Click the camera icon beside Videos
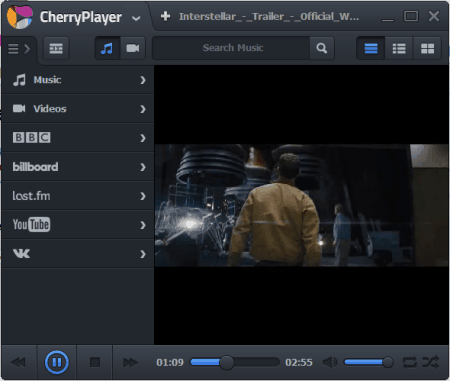Screen dimensions: 450x381 [x=19, y=109]
